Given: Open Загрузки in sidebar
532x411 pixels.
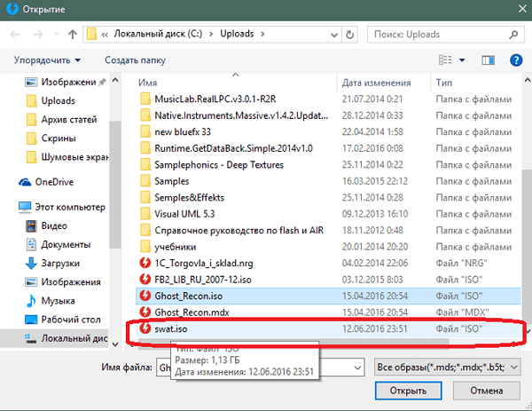Looking at the screenshot, I should [52, 264].
